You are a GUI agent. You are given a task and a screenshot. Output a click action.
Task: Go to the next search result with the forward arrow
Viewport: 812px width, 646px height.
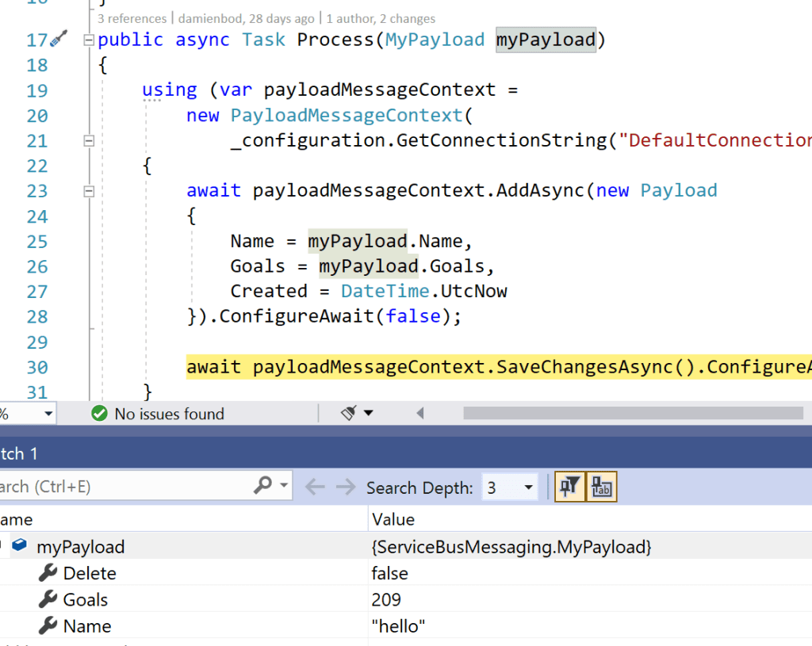pos(346,487)
